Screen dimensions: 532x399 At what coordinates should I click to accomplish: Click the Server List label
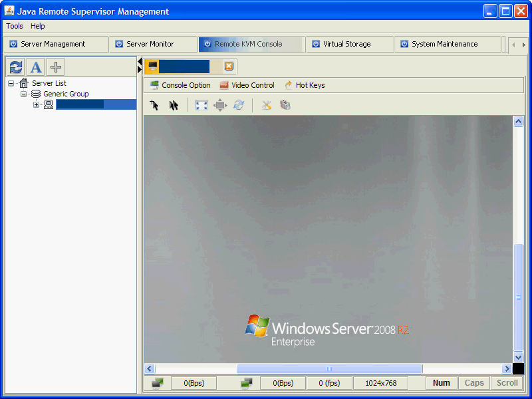[49, 83]
